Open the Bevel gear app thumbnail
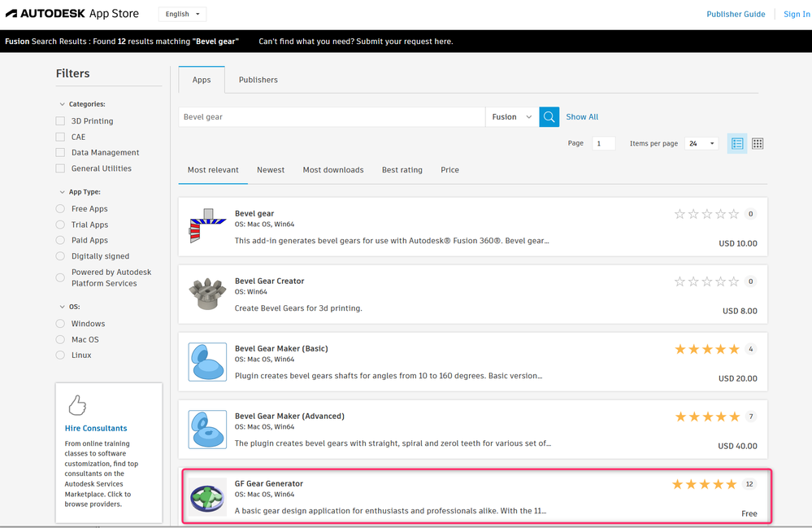The image size is (812, 528). point(207,226)
